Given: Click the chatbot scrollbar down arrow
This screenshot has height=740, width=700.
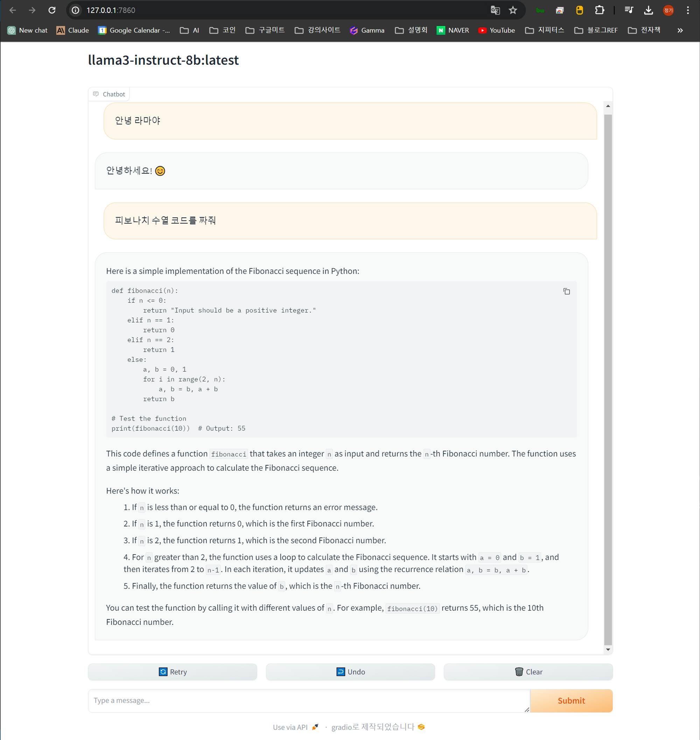Looking at the screenshot, I should coord(608,649).
